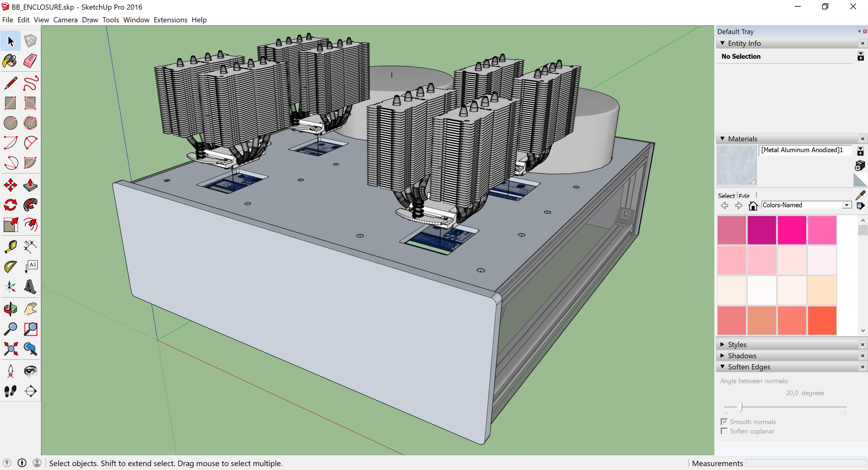Image resolution: width=868 pixels, height=470 pixels.
Task: Adjust the angle between normals slider
Action: (741, 407)
